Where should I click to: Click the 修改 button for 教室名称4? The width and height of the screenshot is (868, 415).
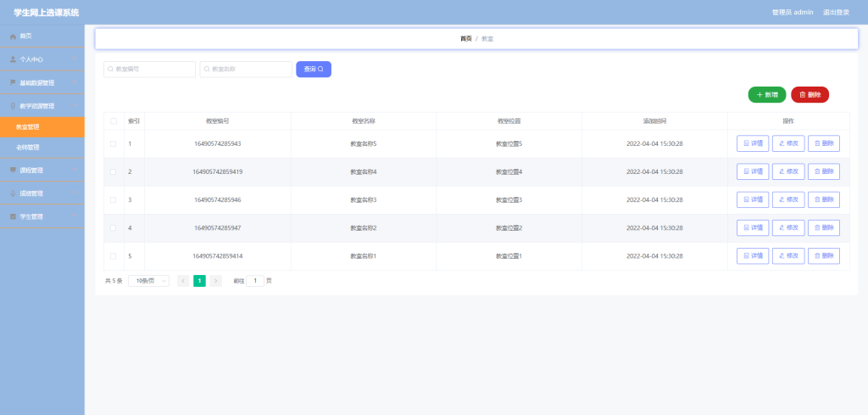coord(788,171)
